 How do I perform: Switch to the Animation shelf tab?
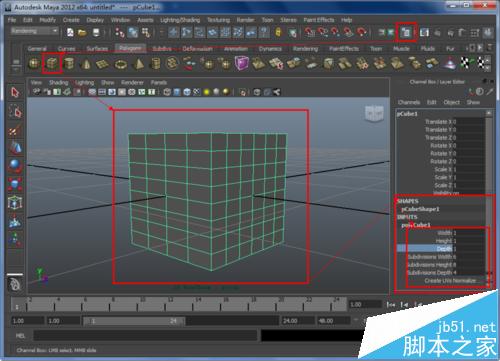(x=236, y=49)
